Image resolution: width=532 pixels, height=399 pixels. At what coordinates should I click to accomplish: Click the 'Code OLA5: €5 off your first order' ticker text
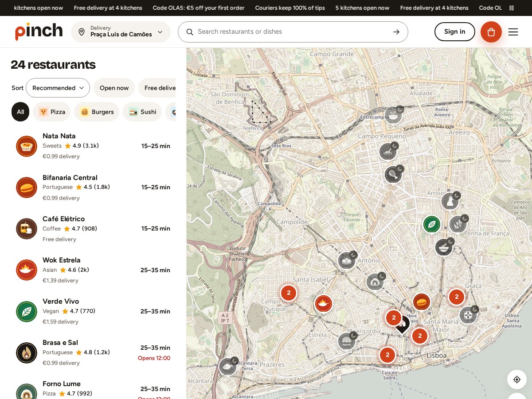pyautogui.click(x=199, y=8)
